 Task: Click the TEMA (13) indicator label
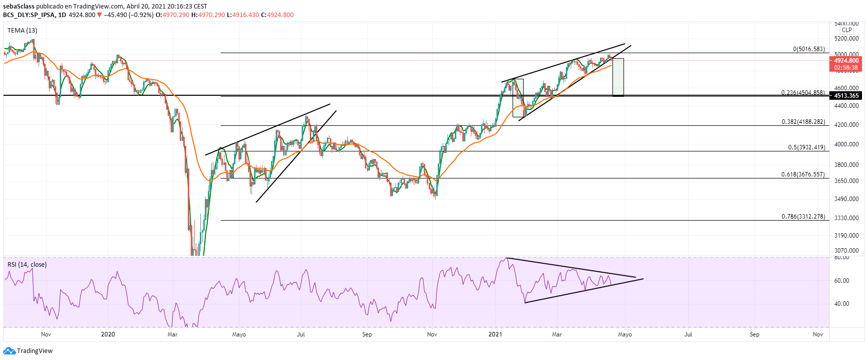pyautogui.click(x=22, y=31)
